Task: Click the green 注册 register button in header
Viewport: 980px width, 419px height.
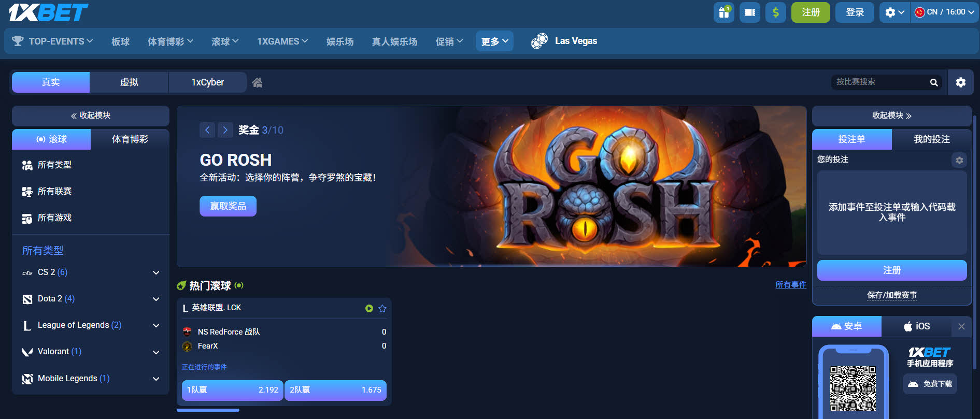Action: (x=811, y=12)
